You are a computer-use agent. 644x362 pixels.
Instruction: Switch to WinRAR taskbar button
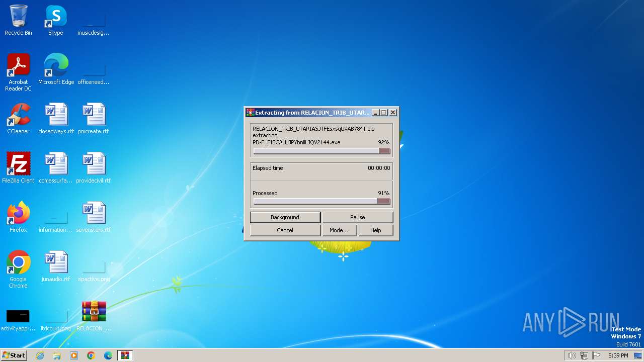[125, 355]
